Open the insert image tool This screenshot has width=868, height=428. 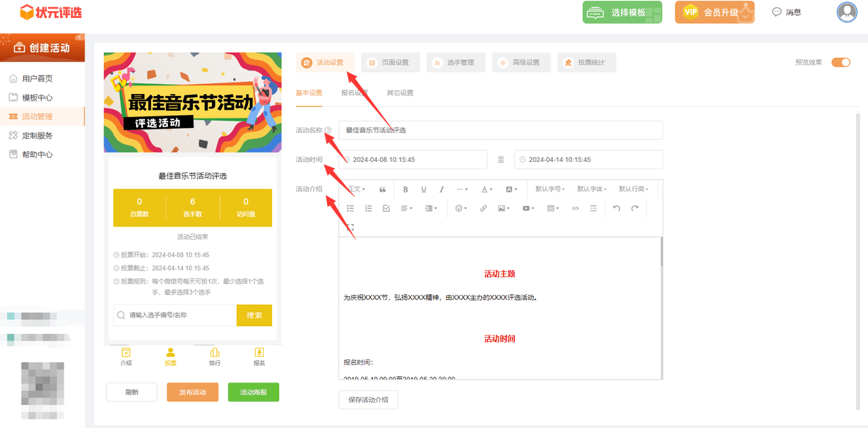[503, 207]
